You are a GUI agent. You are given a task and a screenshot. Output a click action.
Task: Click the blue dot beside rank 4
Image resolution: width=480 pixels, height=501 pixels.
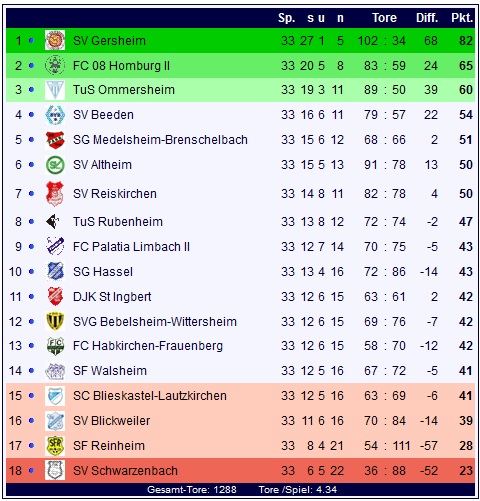pyautogui.click(x=31, y=115)
